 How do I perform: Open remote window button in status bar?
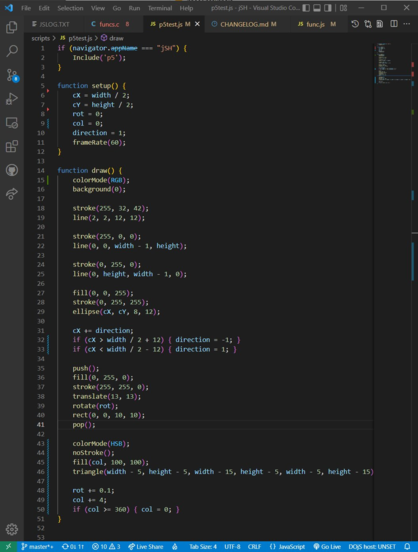8,547
